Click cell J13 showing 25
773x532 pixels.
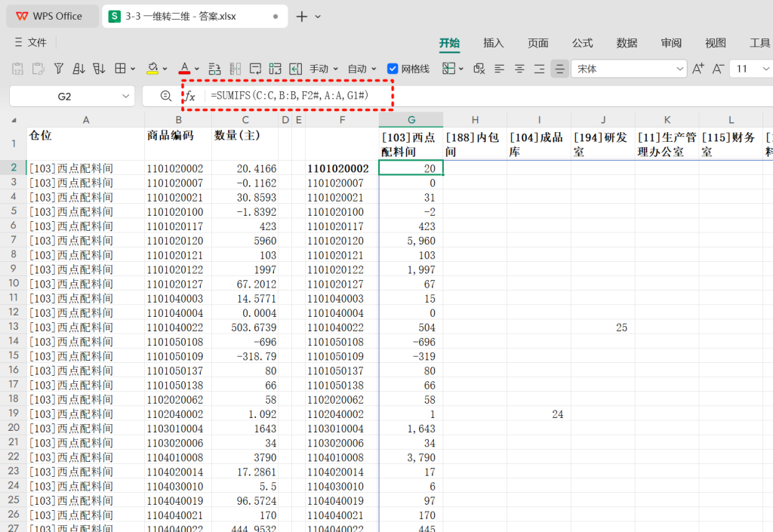(603, 327)
